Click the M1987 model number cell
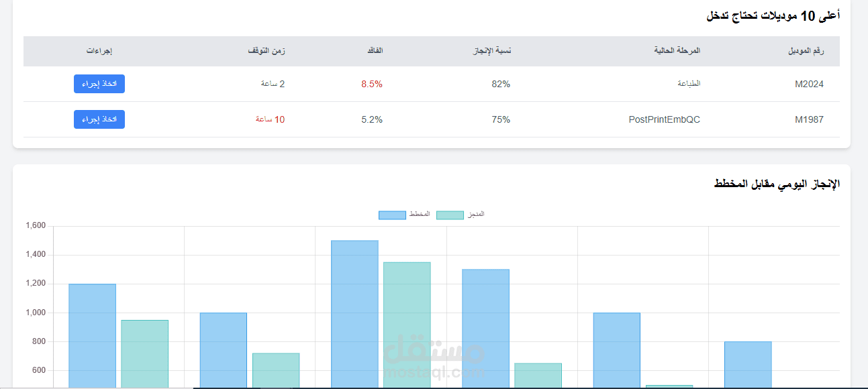This screenshot has height=389, width=868. coord(809,119)
